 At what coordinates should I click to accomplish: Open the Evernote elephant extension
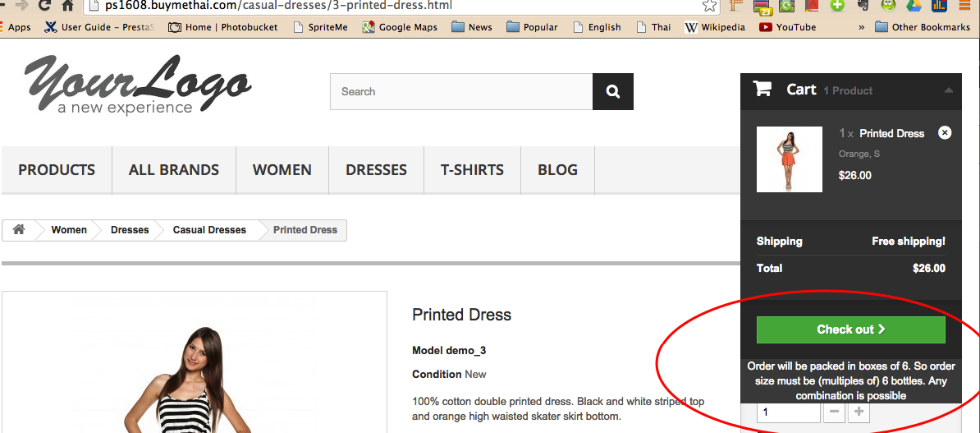pos(863,6)
